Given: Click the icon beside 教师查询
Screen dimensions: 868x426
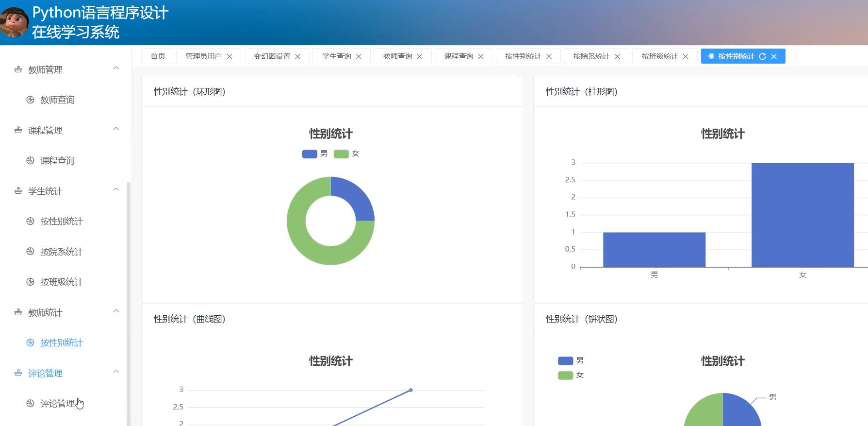Looking at the screenshot, I should click(x=30, y=100).
